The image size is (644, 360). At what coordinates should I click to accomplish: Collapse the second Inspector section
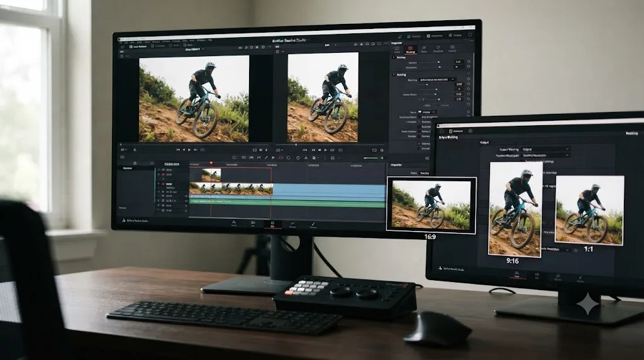394,74
